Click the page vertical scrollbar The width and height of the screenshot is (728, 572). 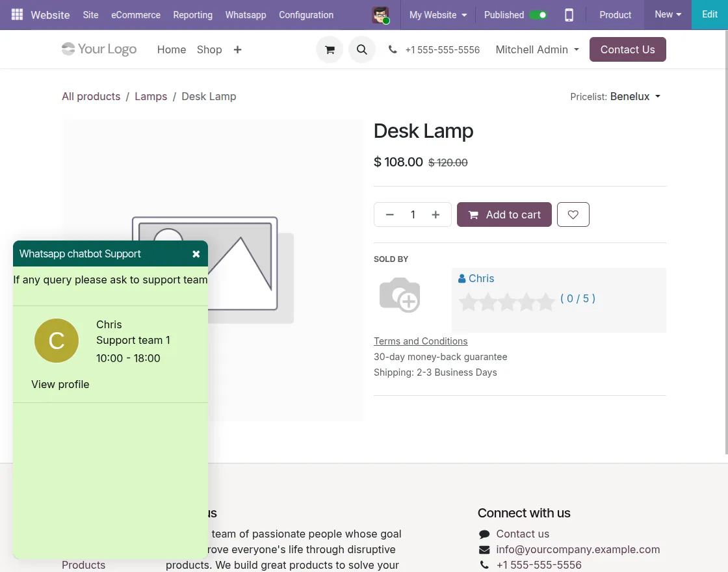725,241
